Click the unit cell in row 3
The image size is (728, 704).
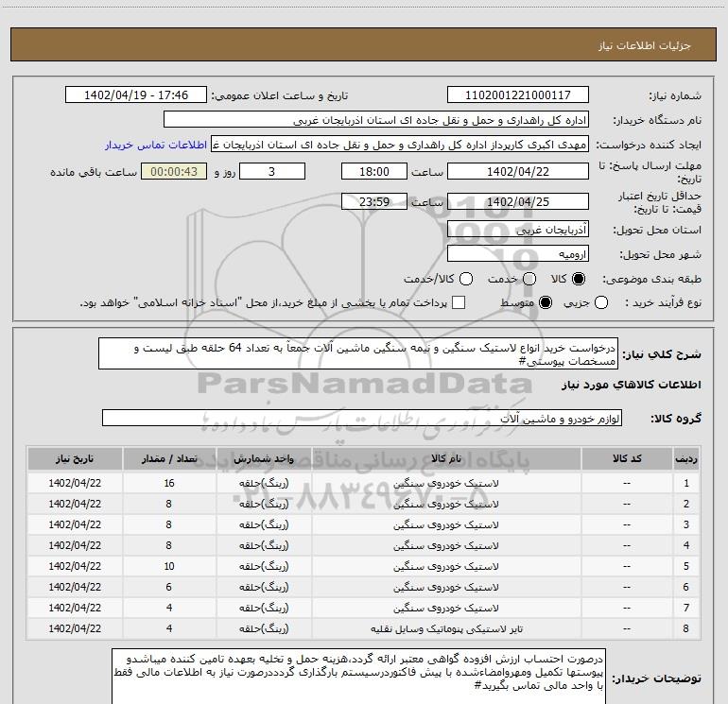(x=264, y=524)
